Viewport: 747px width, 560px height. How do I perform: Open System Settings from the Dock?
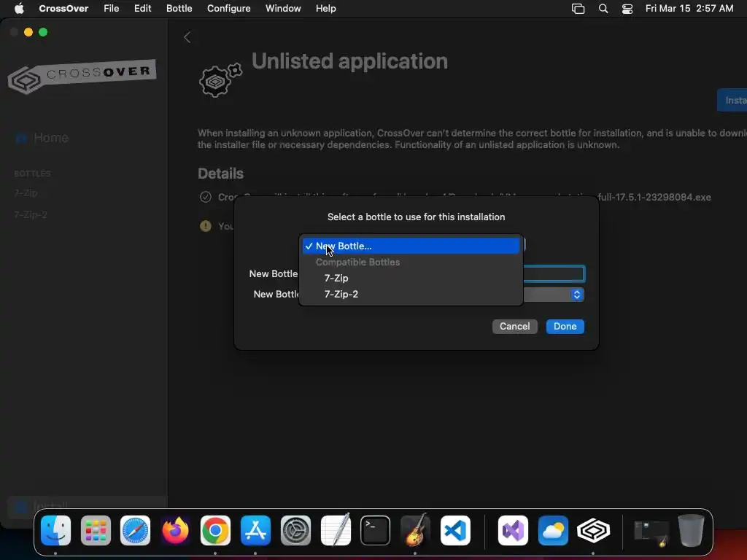pyautogui.click(x=295, y=531)
